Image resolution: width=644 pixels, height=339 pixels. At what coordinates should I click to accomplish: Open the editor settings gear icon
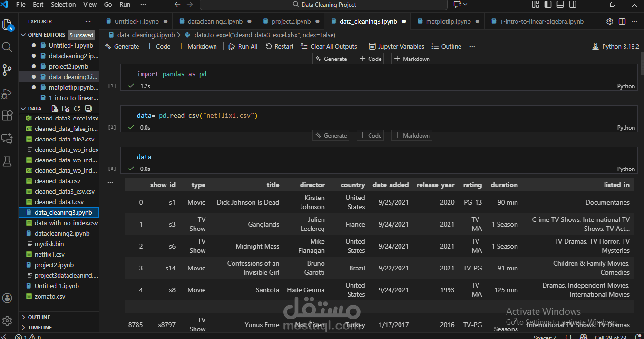pyautogui.click(x=610, y=21)
